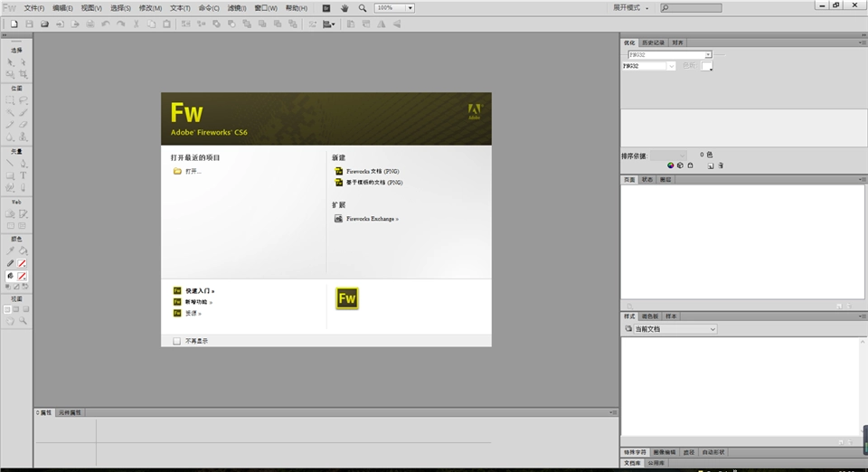Select the Blur tool

tap(11, 137)
